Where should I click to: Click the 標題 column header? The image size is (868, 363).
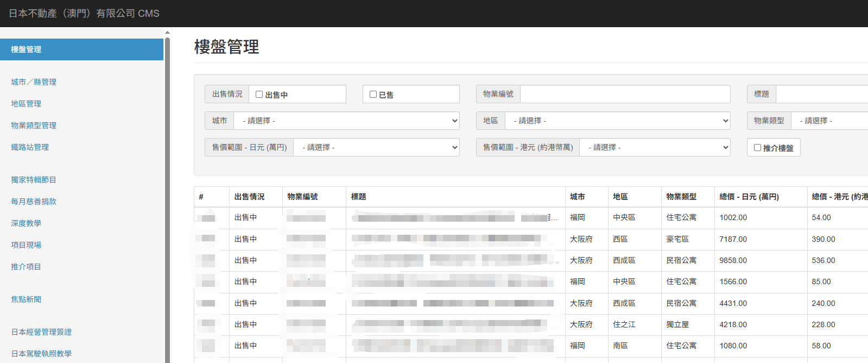coord(455,197)
